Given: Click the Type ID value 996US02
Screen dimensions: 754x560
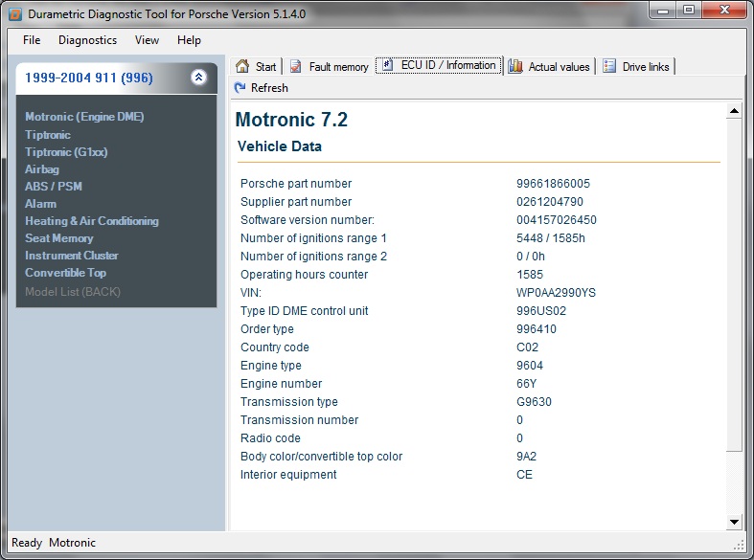Looking at the screenshot, I should pyautogui.click(x=541, y=311).
